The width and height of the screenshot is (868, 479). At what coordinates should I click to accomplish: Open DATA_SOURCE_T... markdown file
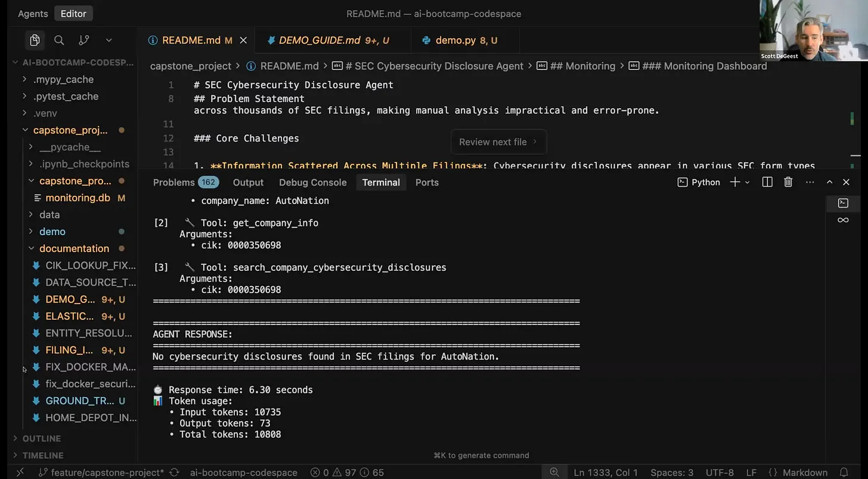pyautogui.click(x=91, y=282)
